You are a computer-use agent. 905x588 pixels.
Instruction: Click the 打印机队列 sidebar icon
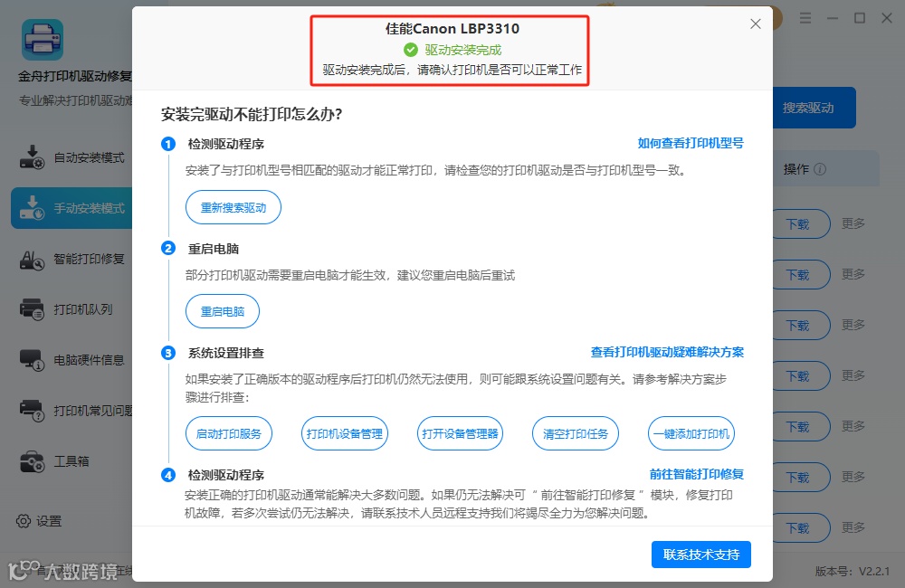click(32, 309)
